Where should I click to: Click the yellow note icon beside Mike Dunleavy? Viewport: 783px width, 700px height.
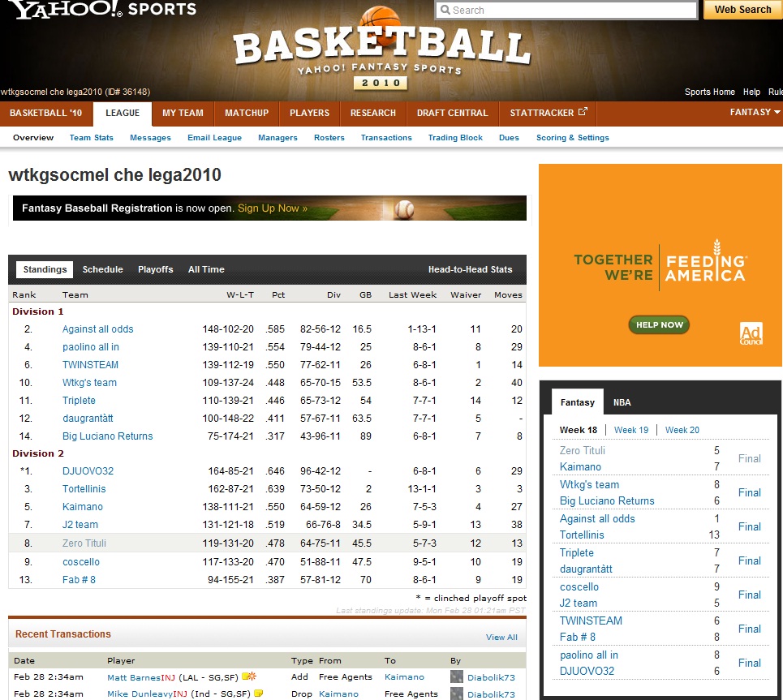click(x=258, y=694)
